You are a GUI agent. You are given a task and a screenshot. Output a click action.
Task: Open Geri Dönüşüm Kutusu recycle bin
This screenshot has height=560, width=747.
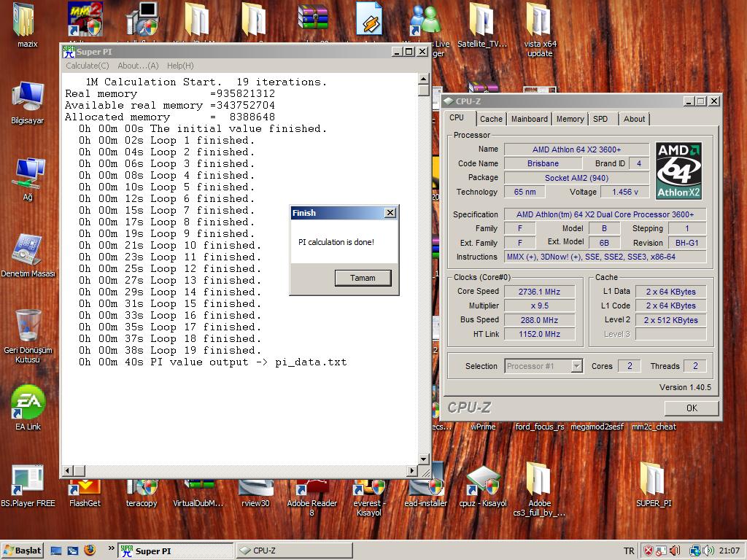coord(28,327)
